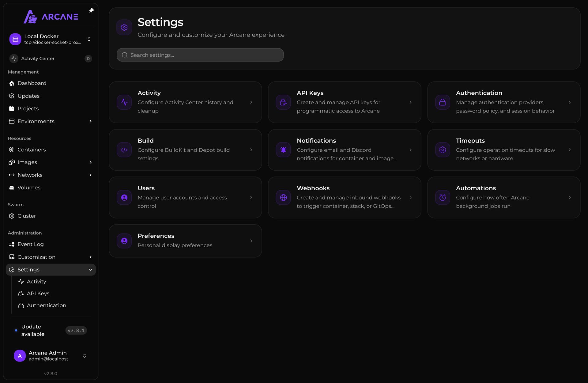Click the Environments server icon
The width and height of the screenshot is (588, 383).
(x=12, y=121)
